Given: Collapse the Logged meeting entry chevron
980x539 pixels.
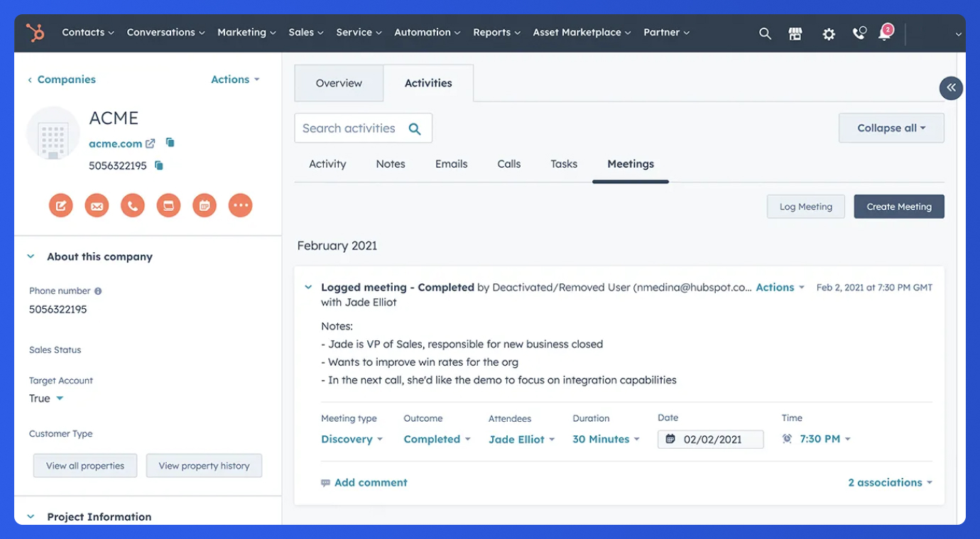Looking at the screenshot, I should coord(308,288).
